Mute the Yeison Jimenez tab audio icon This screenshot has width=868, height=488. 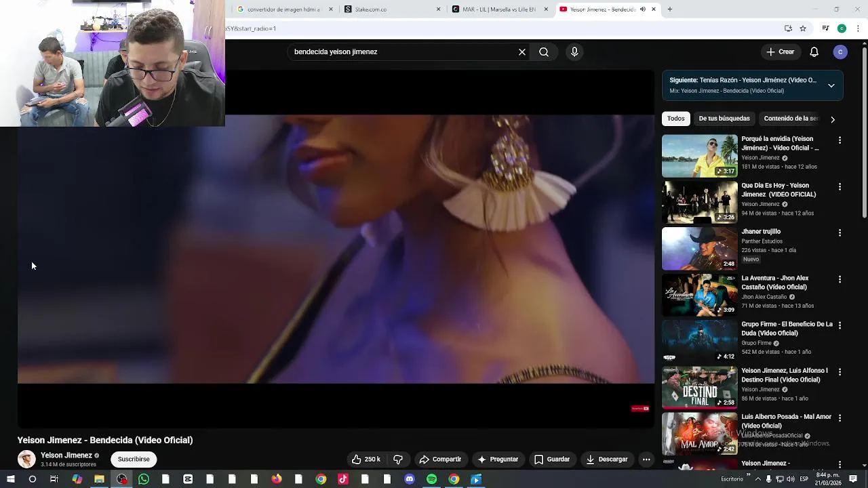coord(642,9)
